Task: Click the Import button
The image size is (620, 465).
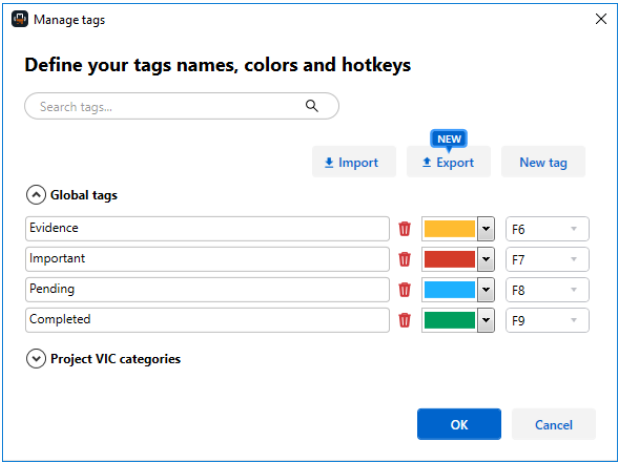Action: [x=354, y=162]
